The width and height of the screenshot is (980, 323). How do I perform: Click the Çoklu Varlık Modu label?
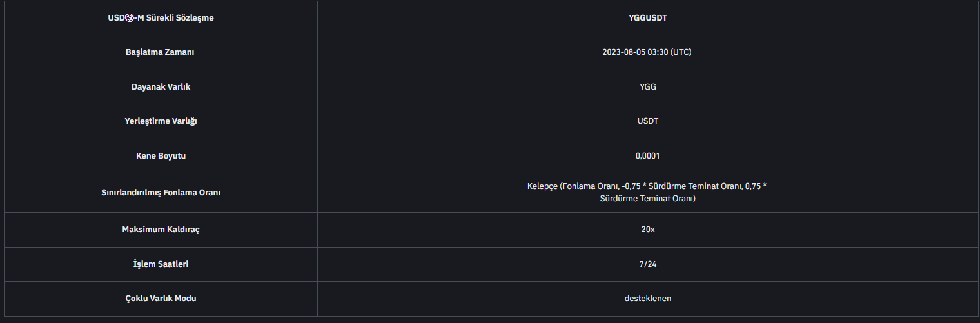[x=161, y=299]
